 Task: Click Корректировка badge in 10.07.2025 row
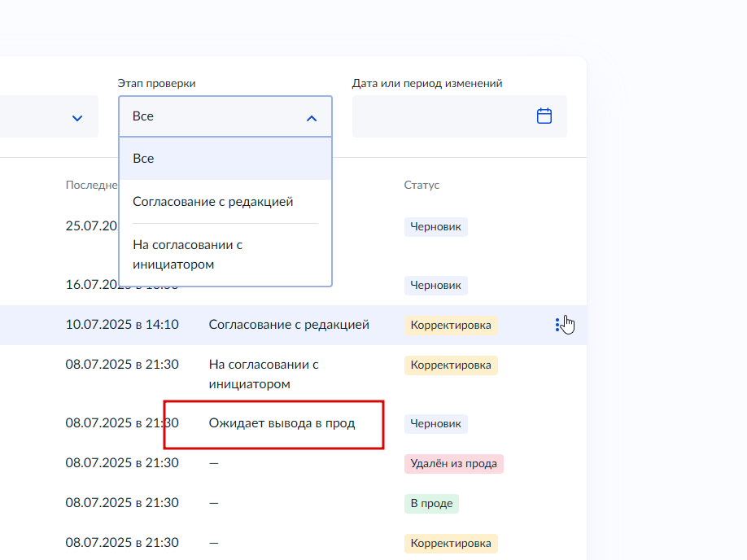click(451, 325)
